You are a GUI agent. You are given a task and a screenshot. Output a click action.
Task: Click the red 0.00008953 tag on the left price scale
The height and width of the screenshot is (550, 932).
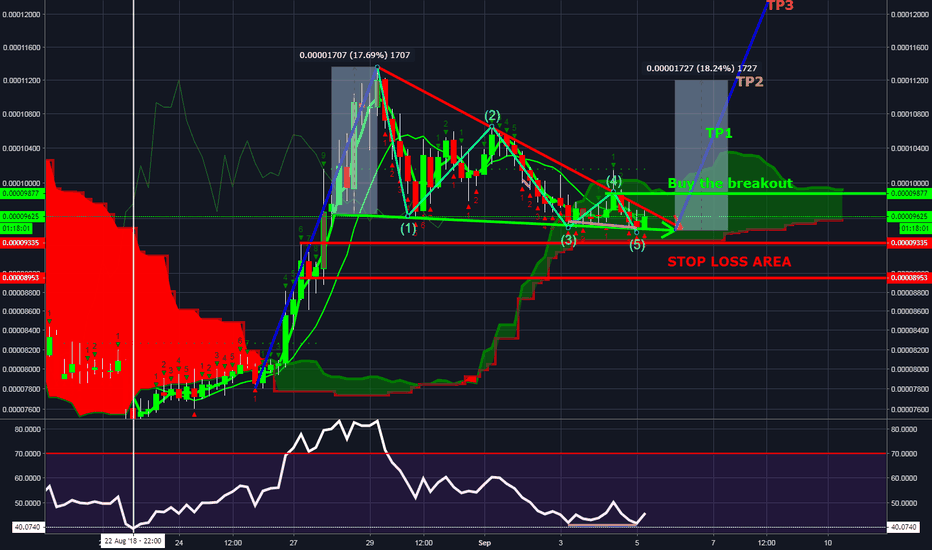(x=21, y=277)
